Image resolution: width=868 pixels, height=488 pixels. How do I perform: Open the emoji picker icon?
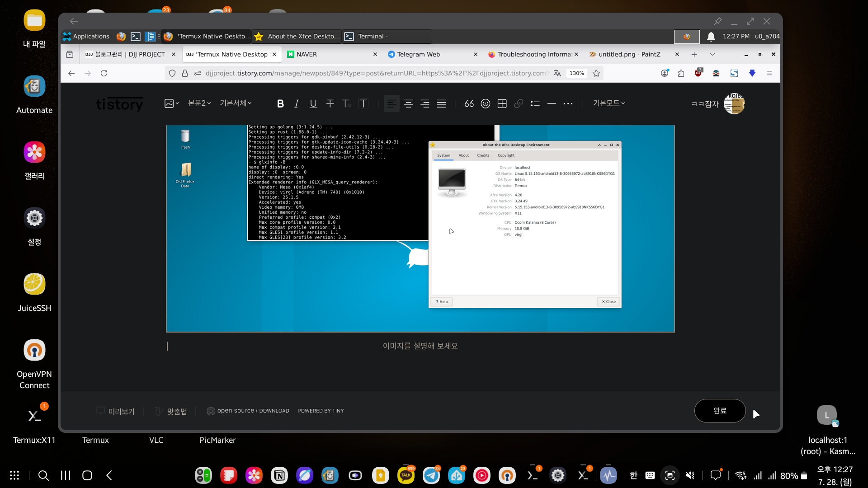click(x=485, y=103)
